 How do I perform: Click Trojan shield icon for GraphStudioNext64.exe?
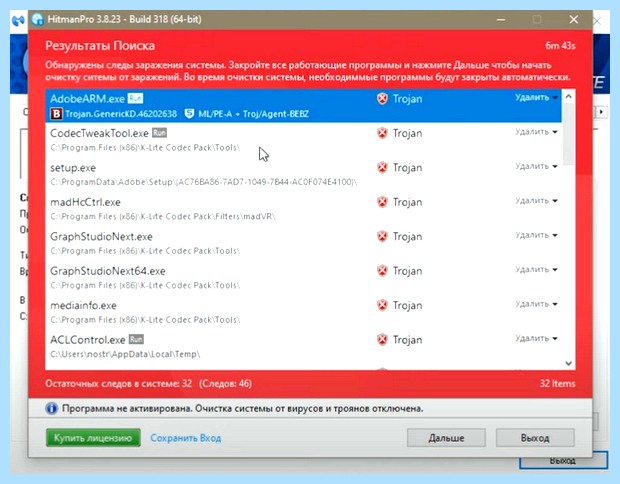pyautogui.click(x=382, y=271)
